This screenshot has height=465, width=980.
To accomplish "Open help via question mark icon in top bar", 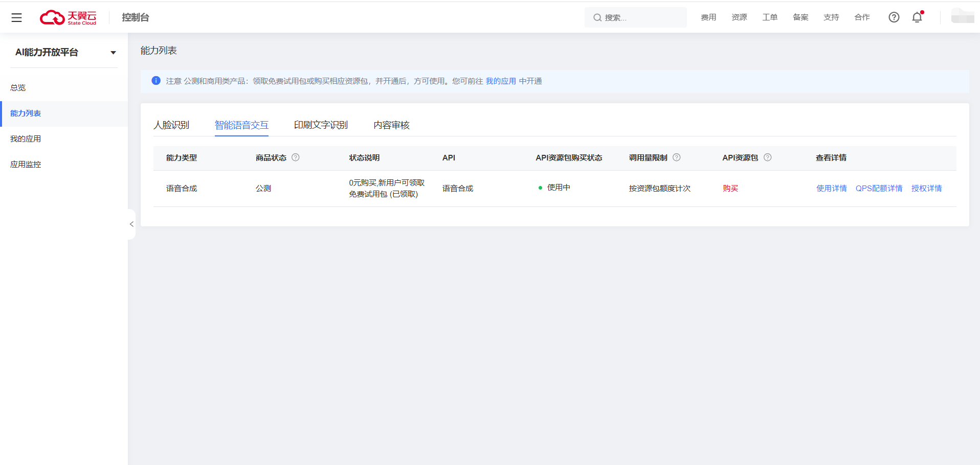I will (894, 17).
